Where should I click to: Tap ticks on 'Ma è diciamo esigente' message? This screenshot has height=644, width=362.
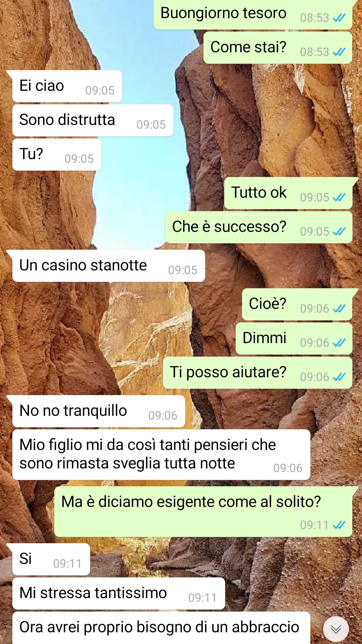pyautogui.click(x=339, y=525)
